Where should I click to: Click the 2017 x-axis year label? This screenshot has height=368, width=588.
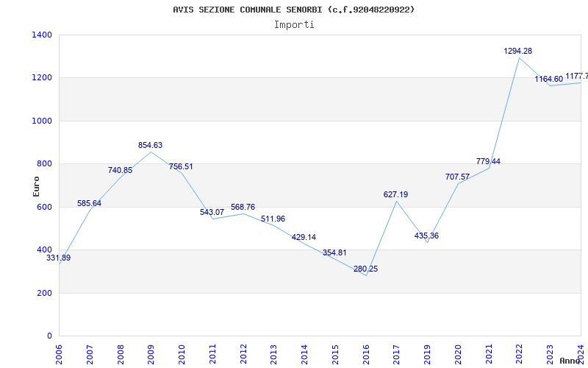[396, 355]
